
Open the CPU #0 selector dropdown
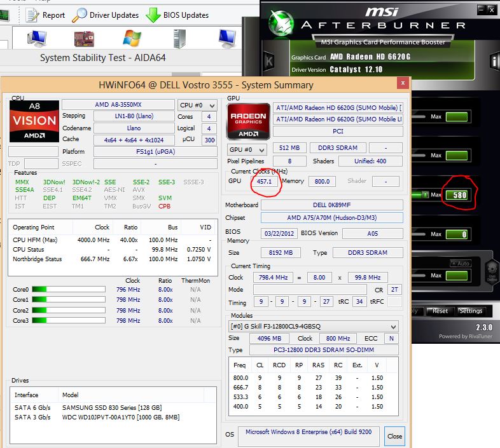(x=197, y=105)
